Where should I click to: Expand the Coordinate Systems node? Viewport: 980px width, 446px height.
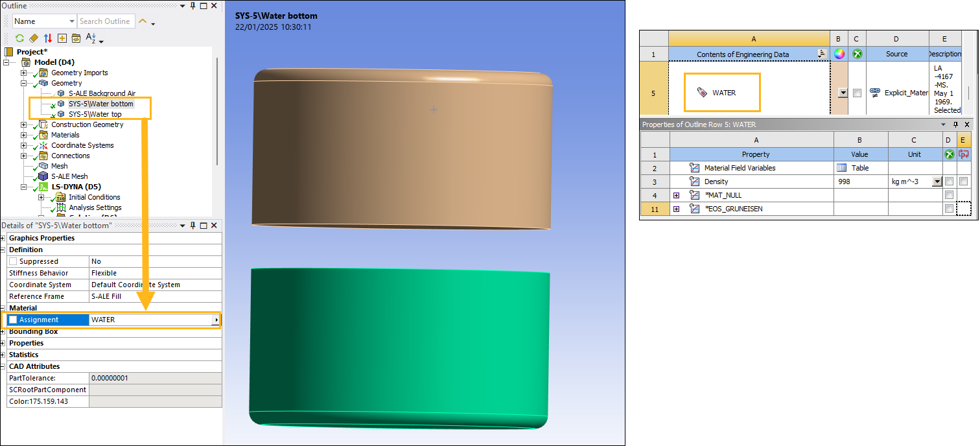click(x=24, y=145)
